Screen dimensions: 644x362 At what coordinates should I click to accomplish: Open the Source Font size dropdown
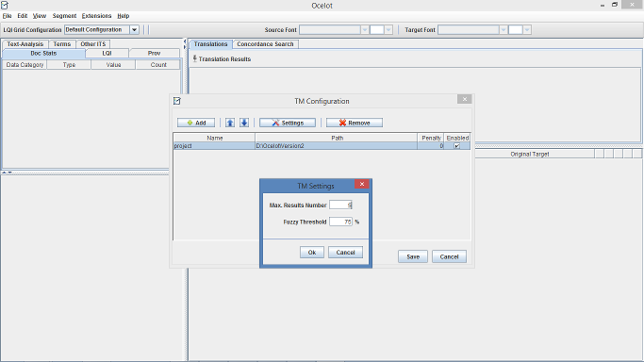click(388, 29)
